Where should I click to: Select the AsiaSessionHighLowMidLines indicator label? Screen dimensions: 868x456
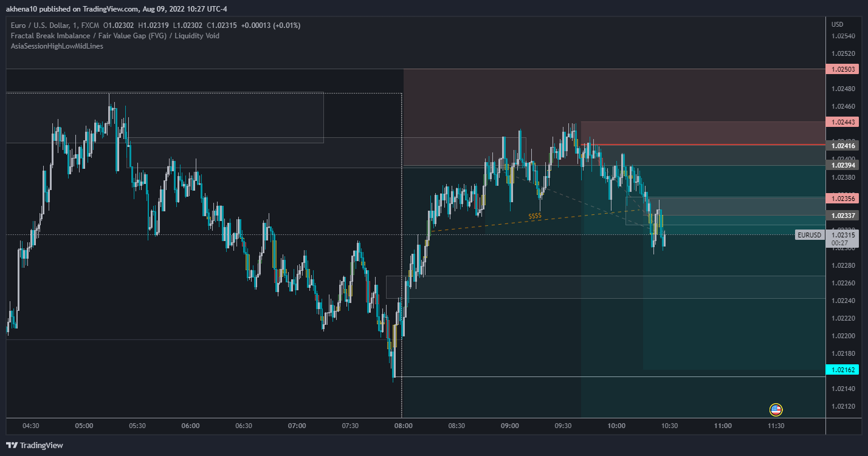click(57, 46)
